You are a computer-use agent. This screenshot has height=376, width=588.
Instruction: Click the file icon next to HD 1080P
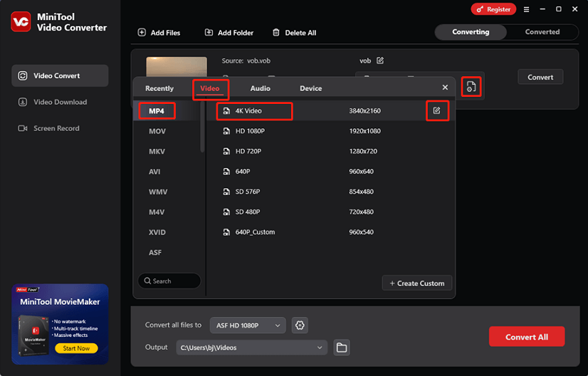pos(226,131)
